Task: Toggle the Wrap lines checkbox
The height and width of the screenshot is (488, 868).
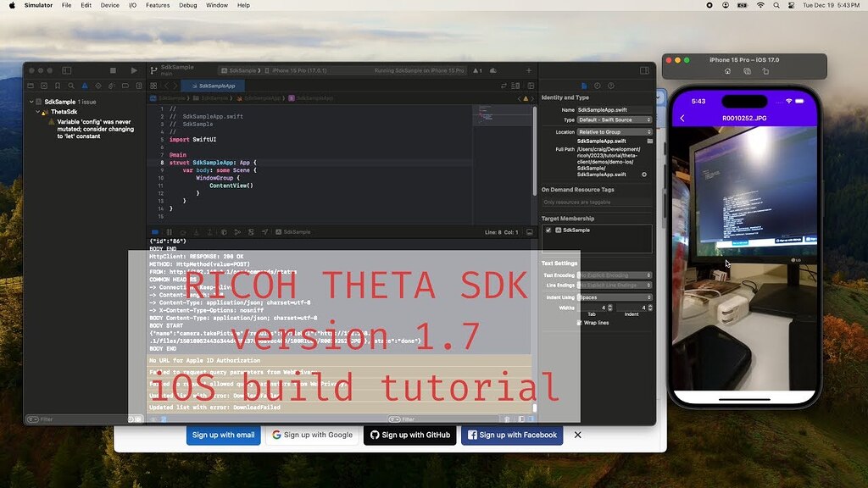Action: [580, 323]
